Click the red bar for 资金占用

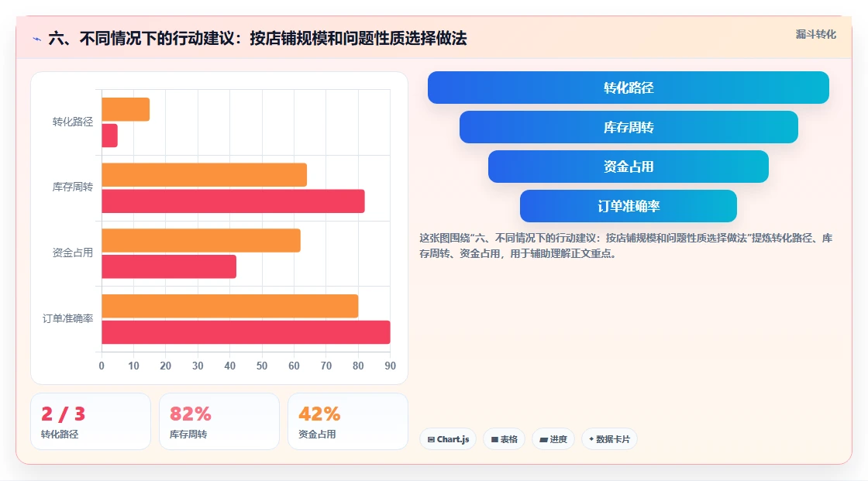click(x=169, y=266)
